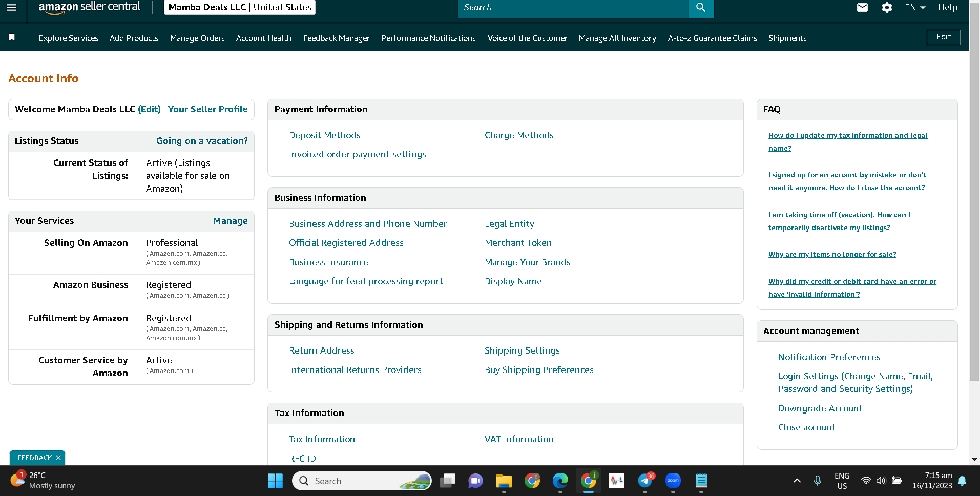Launch the Teams chat taskbar icon
Viewport: 980px width, 496px height.
(x=475, y=481)
